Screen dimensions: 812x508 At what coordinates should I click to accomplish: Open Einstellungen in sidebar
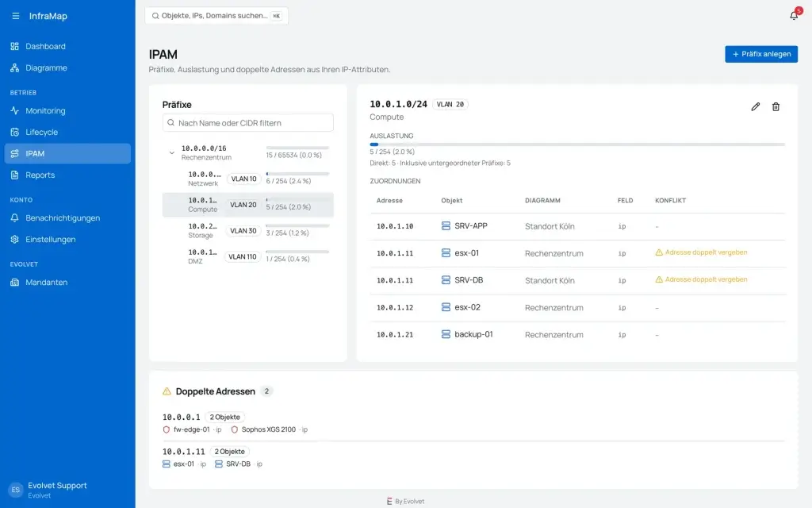[67, 240]
